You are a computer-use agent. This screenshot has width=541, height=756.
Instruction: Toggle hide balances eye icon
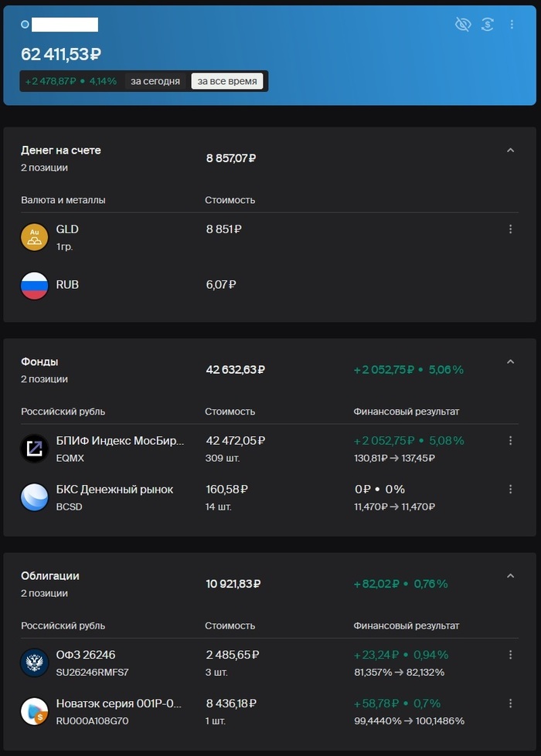click(x=463, y=25)
